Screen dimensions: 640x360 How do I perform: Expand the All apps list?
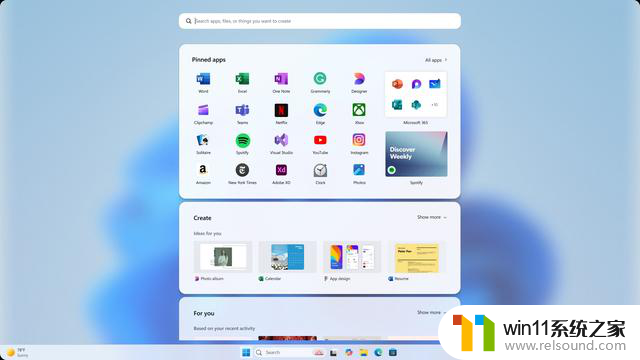436,60
